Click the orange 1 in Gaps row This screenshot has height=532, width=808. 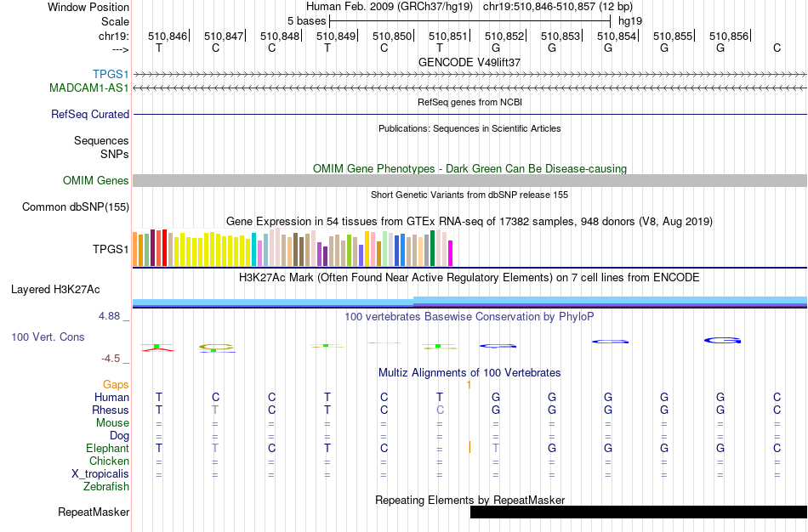[469, 385]
